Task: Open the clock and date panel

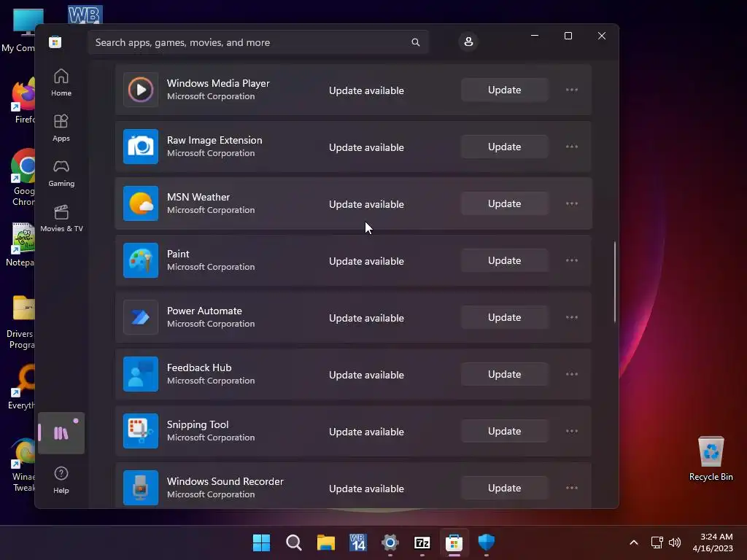Action: click(x=713, y=542)
